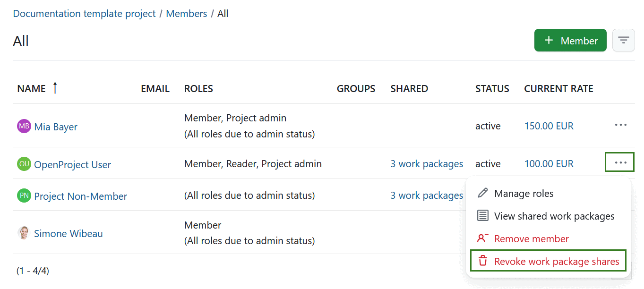Click the OU avatar for OpenProject User

(x=23, y=163)
